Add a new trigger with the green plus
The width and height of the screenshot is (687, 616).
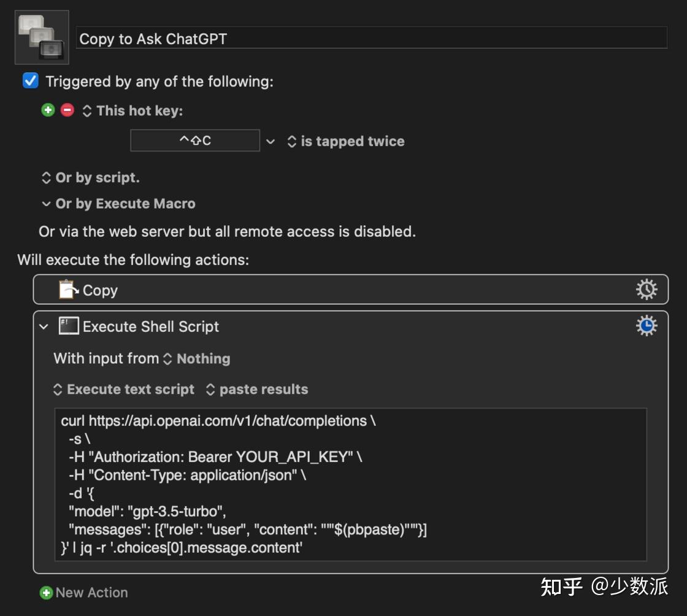[x=47, y=110]
